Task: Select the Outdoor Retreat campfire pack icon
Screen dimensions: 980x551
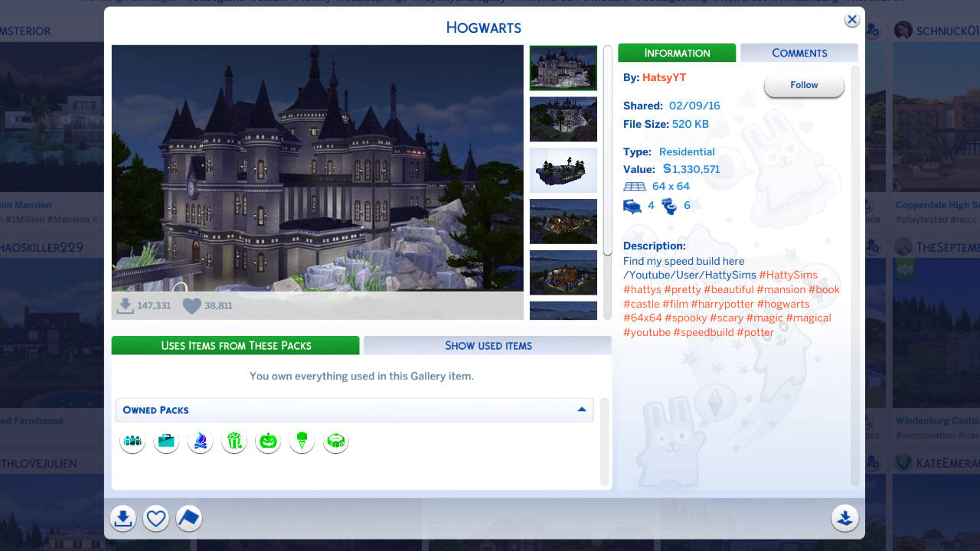Action: (x=201, y=441)
